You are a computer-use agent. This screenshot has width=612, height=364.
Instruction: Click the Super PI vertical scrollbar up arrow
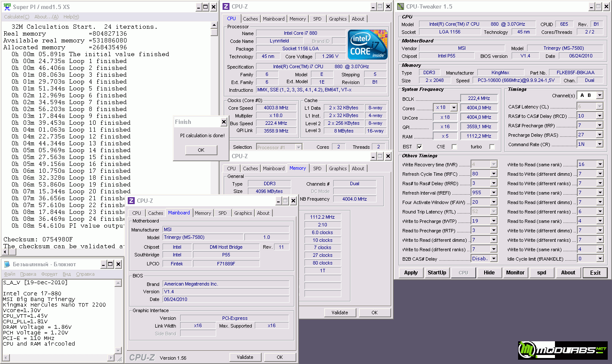(x=214, y=26)
